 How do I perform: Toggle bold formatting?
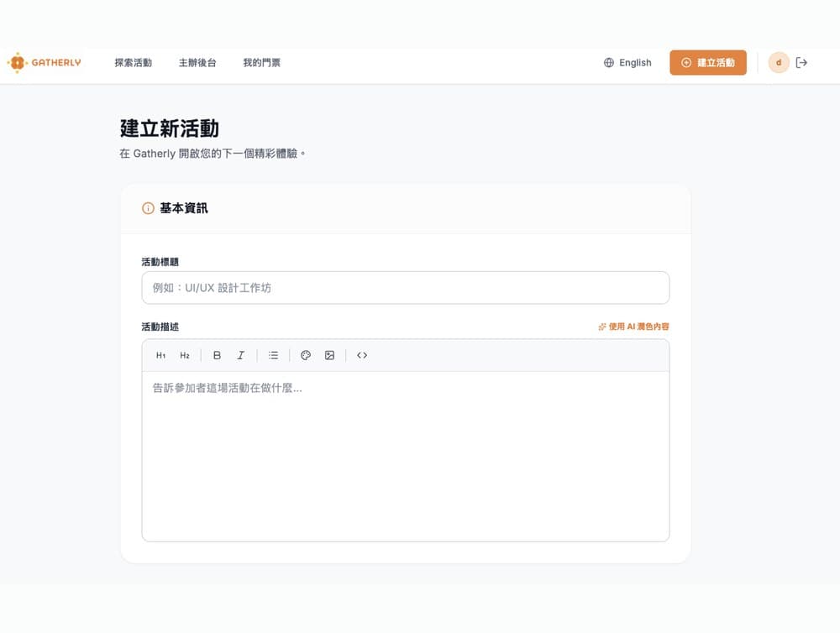(217, 355)
